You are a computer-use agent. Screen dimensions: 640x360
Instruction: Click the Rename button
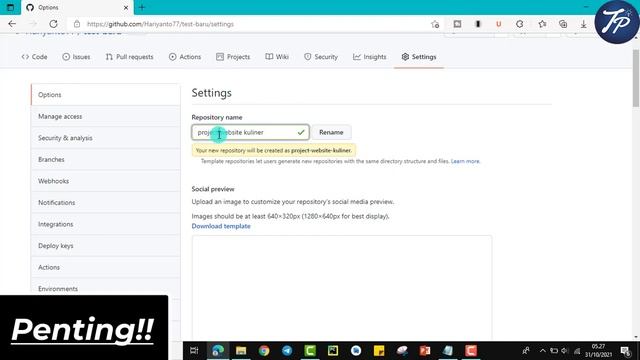[331, 132]
